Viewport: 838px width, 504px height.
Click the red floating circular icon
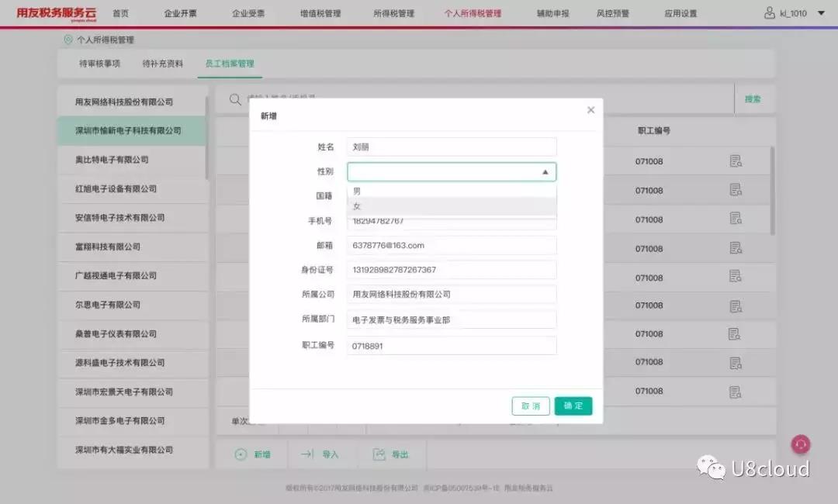pyautogui.click(x=801, y=444)
